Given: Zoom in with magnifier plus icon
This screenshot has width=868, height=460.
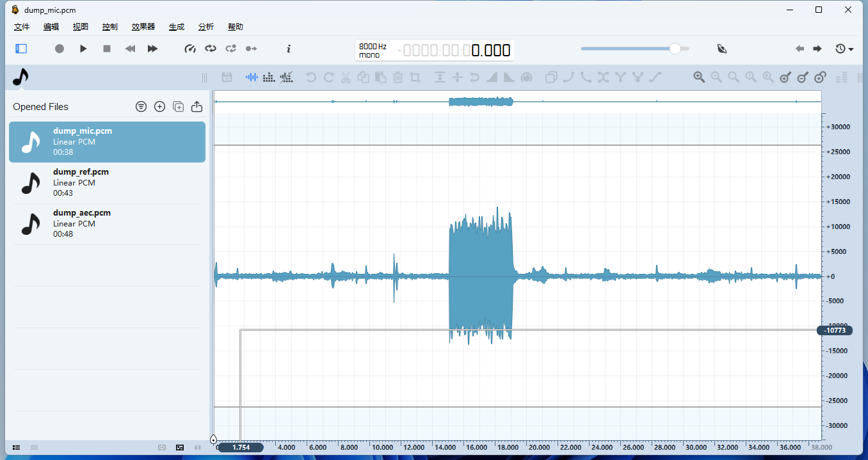Looking at the screenshot, I should 699,77.
